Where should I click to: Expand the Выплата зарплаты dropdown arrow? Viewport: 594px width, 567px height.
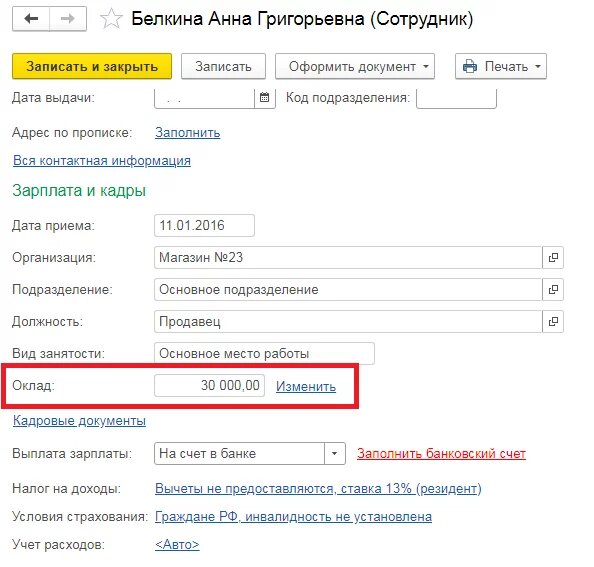click(x=335, y=453)
